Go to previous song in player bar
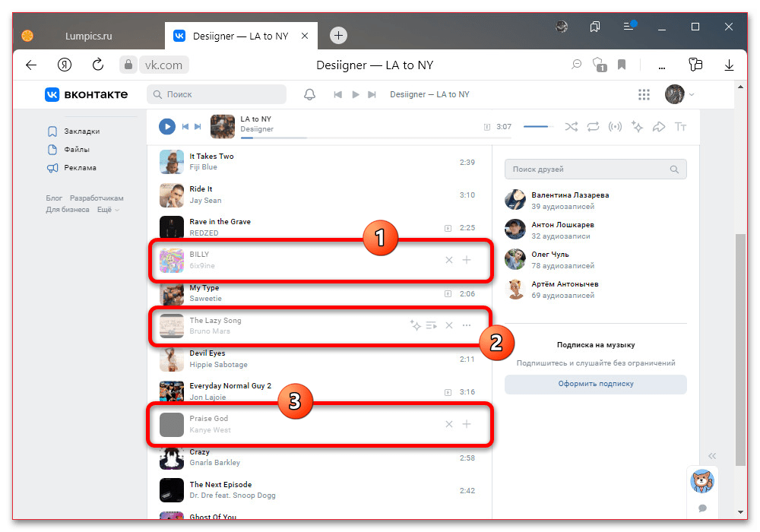Screen dimensions: 760x532 (x=185, y=126)
